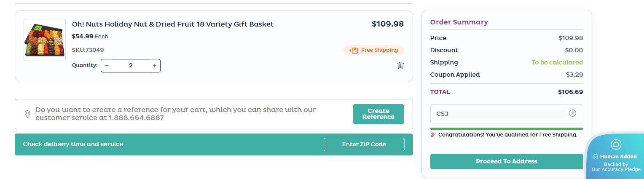Click the Enter ZIP Code button

364,144
